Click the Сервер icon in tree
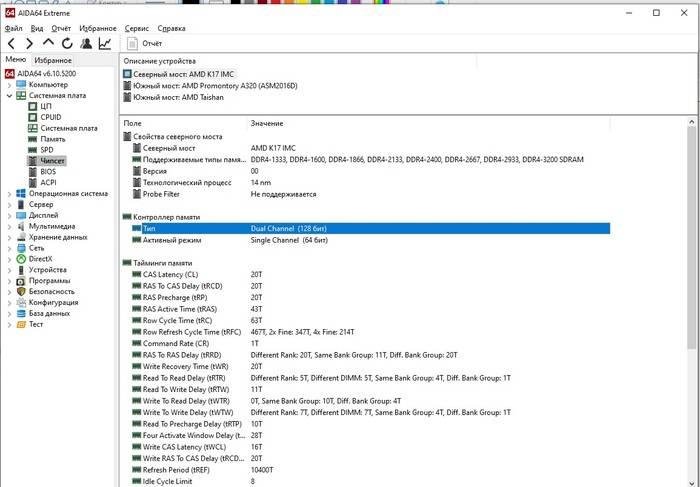The height and width of the screenshot is (487, 700). [21, 204]
